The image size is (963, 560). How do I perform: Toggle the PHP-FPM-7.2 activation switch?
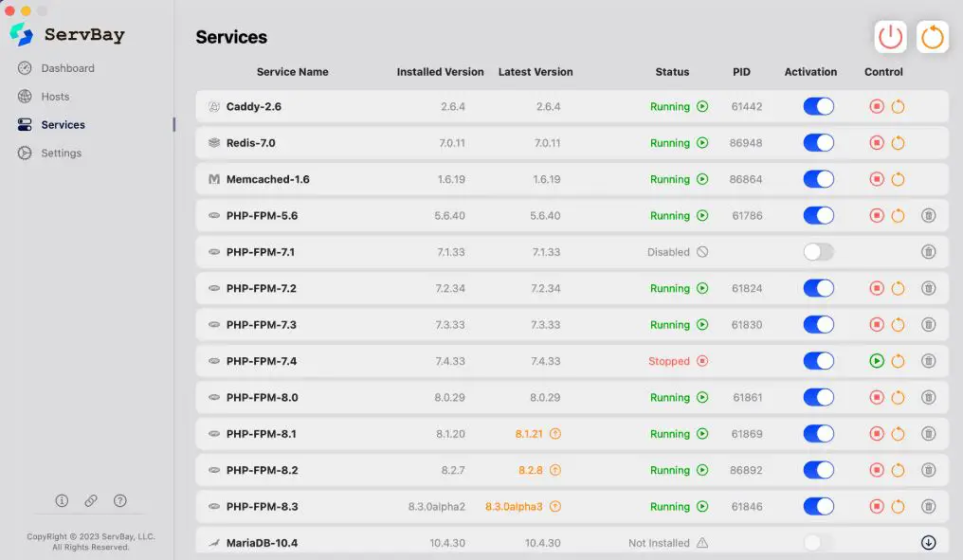819,288
